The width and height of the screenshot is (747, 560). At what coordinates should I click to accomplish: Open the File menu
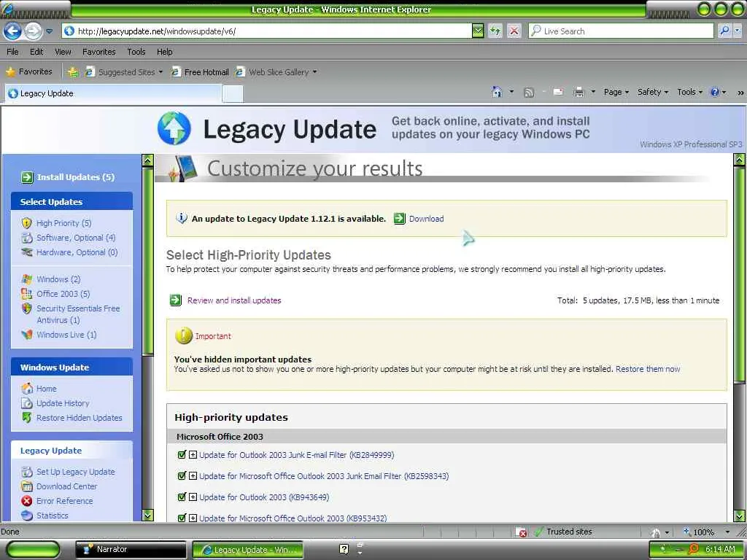click(13, 52)
